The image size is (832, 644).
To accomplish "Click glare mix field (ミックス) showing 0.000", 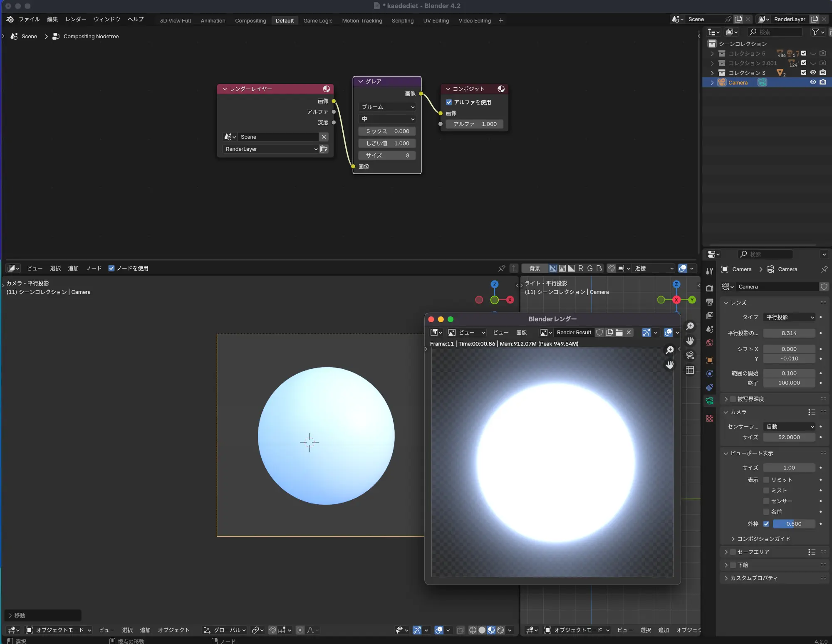I will point(387,131).
